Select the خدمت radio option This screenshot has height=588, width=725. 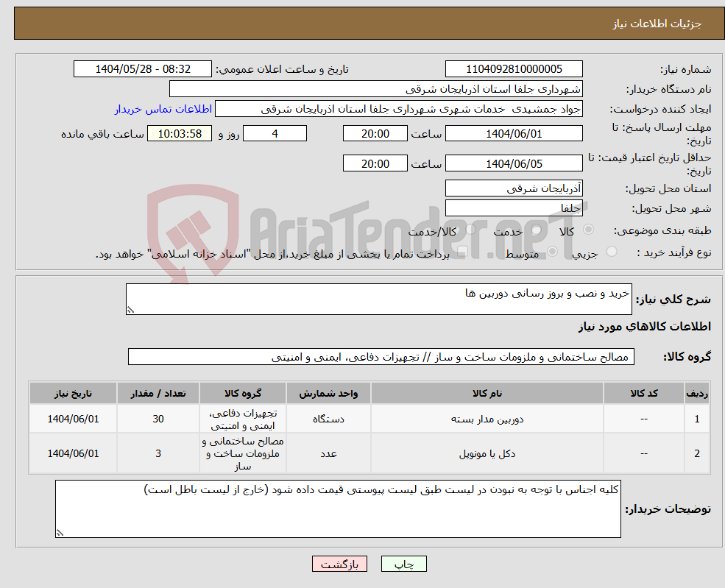tap(536, 228)
